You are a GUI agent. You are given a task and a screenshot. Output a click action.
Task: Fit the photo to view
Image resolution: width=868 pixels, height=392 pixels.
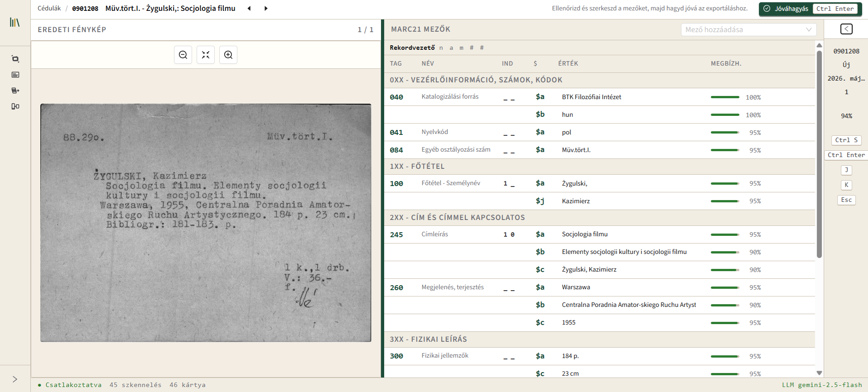206,55
